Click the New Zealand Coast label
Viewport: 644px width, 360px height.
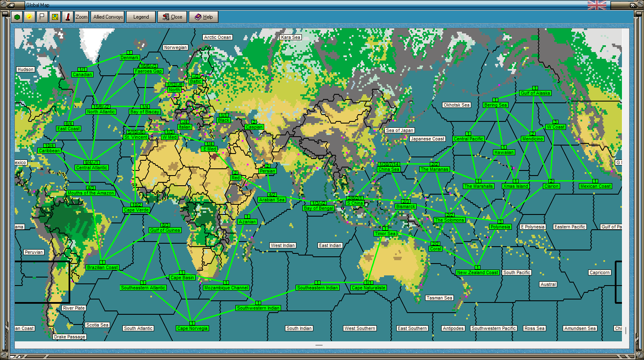(478, 272)
